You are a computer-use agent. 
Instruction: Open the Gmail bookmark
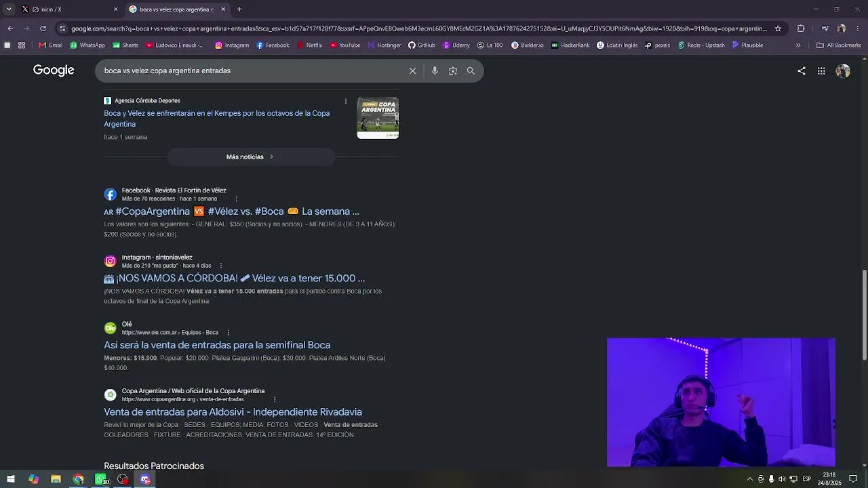pyautogui.click(x=51, y=45)
